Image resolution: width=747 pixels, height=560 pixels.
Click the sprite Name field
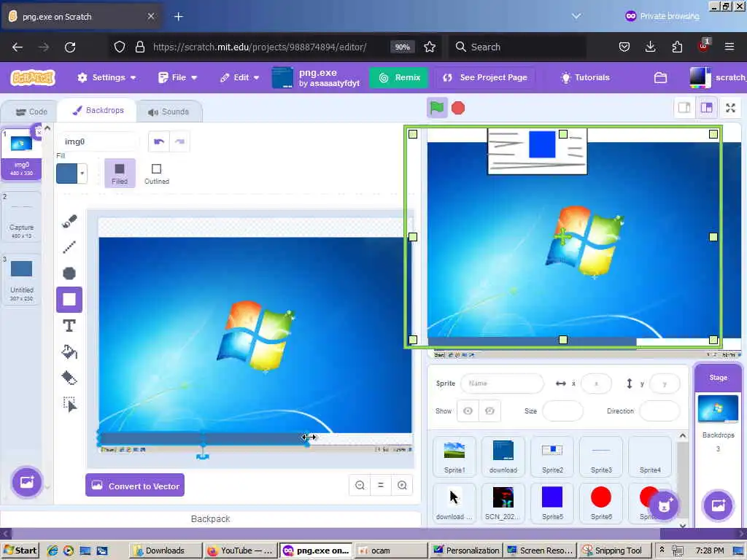(502, 384)
